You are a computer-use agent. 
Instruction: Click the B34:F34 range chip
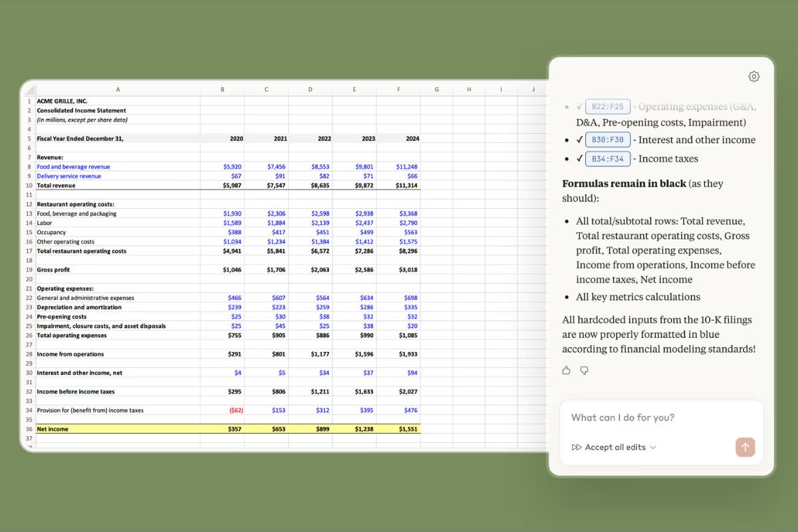pyautogui.click(x=608, y=158)
